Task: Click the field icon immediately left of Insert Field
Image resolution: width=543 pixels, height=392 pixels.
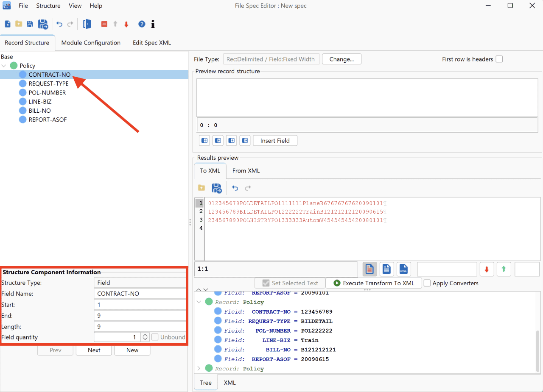Action: click(245, 140)
